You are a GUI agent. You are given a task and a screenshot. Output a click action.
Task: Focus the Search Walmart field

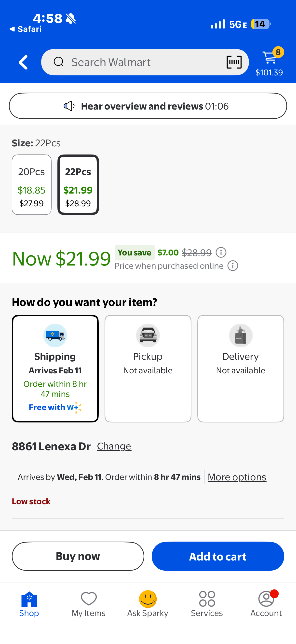(x=140, y=62)
